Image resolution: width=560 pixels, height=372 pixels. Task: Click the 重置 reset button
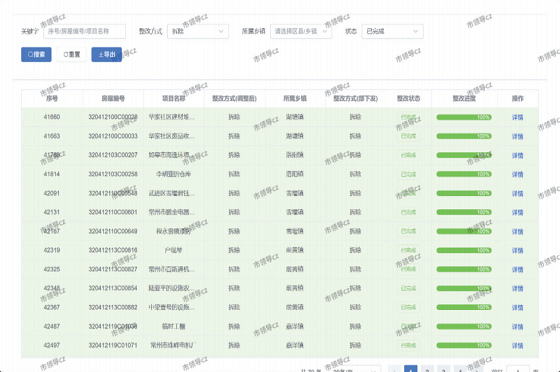tap(71, 54)
